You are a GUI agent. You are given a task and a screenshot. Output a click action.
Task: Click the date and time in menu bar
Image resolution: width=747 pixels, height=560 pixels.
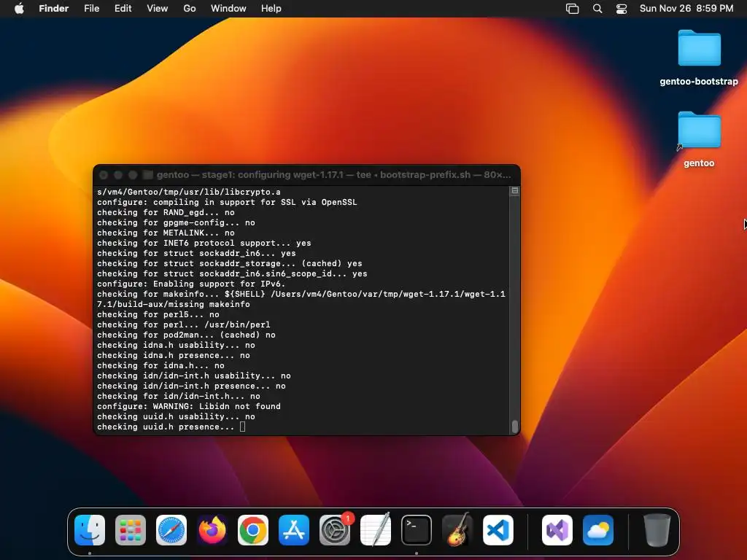point(686,9)
